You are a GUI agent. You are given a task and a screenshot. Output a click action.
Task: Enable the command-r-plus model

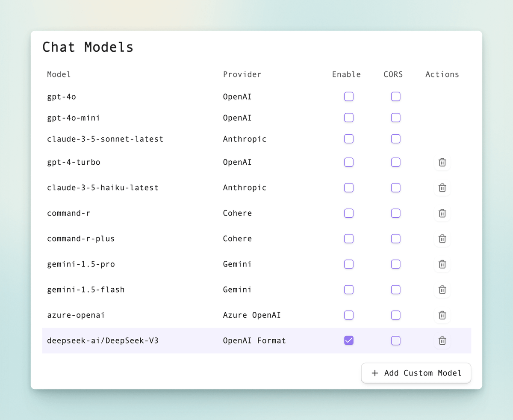[x=348, y=239]
